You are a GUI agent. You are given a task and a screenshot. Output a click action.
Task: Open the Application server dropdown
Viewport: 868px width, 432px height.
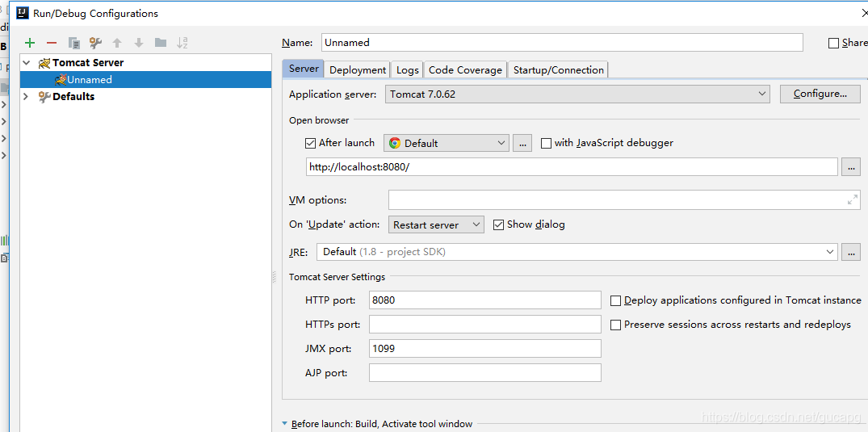click(x=577, y=94)
